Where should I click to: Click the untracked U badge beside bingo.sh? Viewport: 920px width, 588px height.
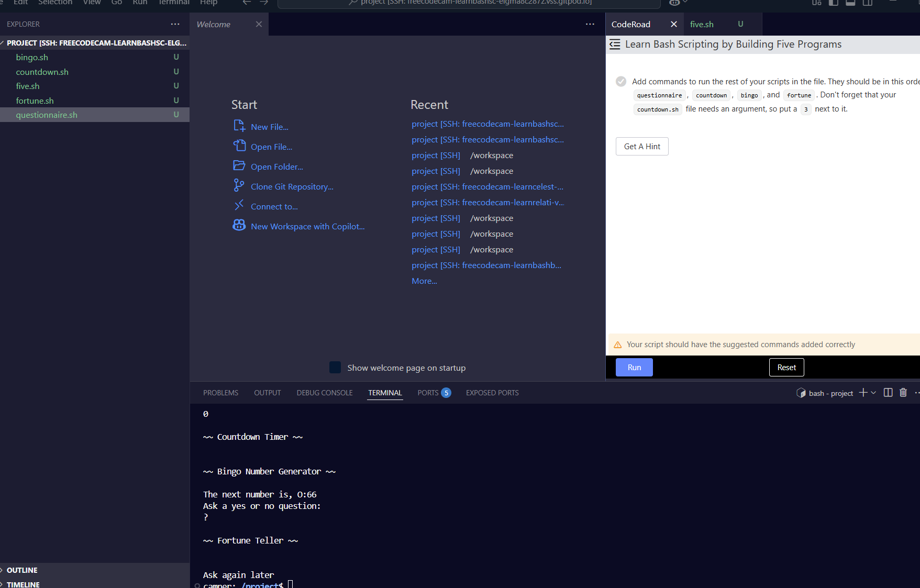click(176, 57)
